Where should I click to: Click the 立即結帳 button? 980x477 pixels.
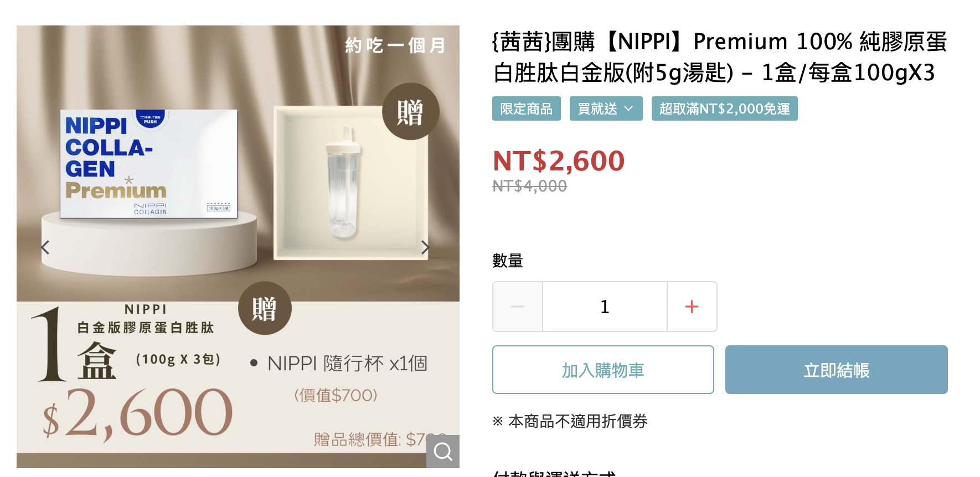point(835,370)
